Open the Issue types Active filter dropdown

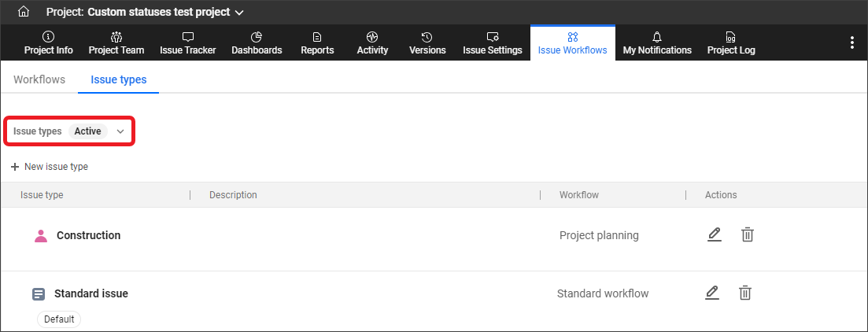click(120, 131)
